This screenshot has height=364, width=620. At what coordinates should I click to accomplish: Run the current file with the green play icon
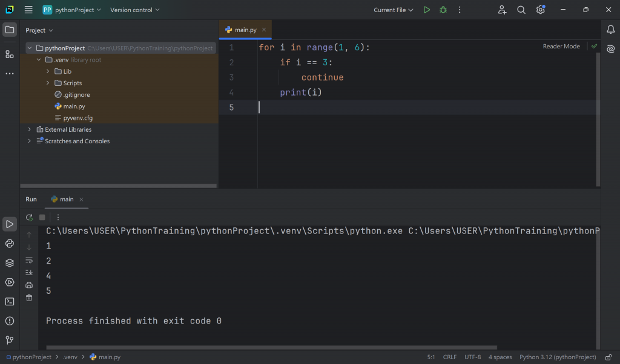427,10
